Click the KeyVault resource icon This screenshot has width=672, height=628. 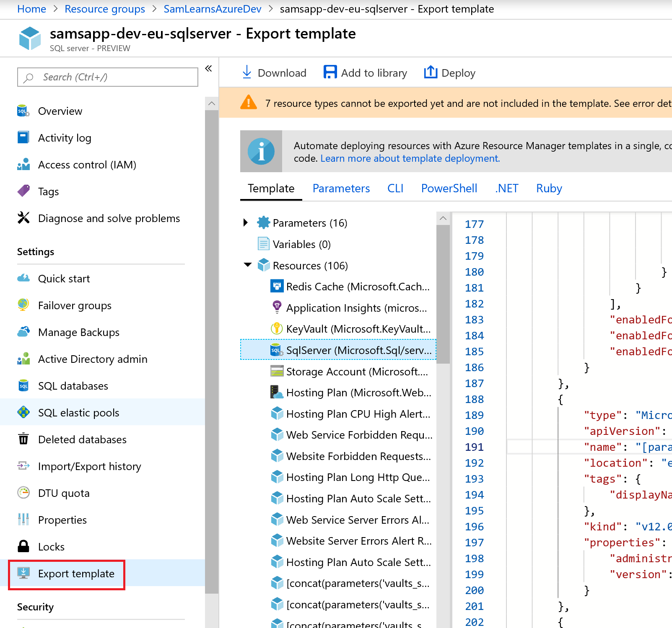pyautogui.click(x=277, y=329)
